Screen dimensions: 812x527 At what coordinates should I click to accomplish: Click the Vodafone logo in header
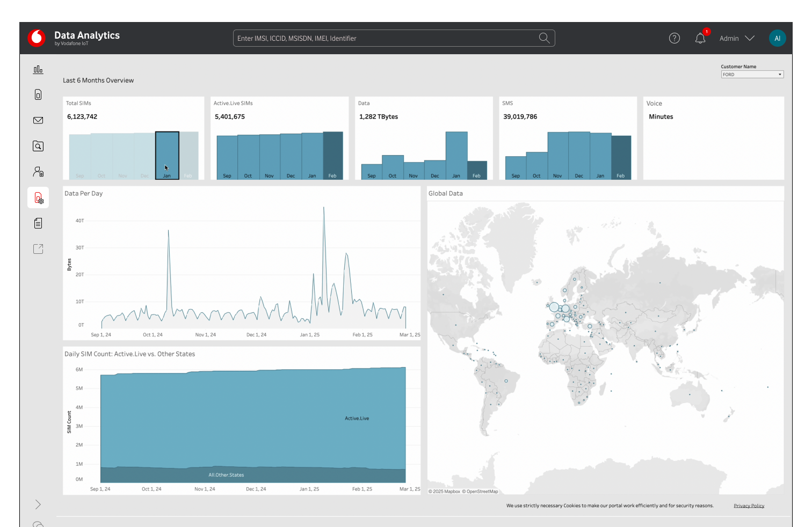(37, 38)
